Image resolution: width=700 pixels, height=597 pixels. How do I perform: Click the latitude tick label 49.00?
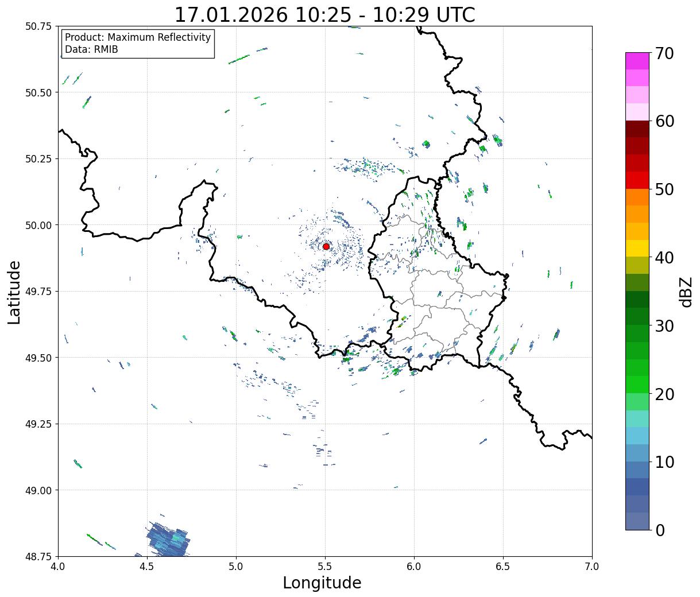click(38, 490)
